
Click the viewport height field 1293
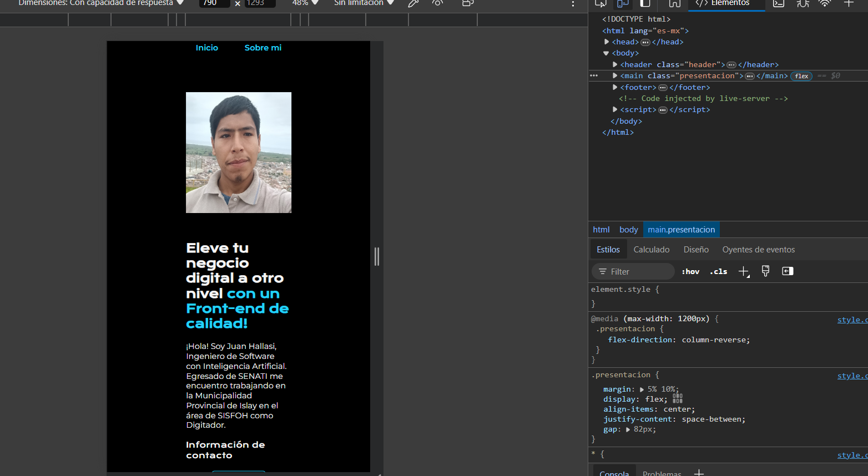[260, 3]
